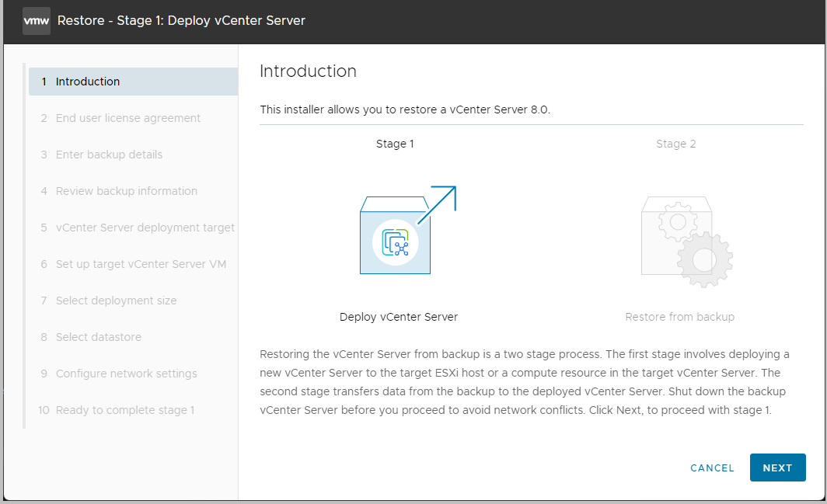Select Set up target vCenter Server VM

tap(141, 264)
